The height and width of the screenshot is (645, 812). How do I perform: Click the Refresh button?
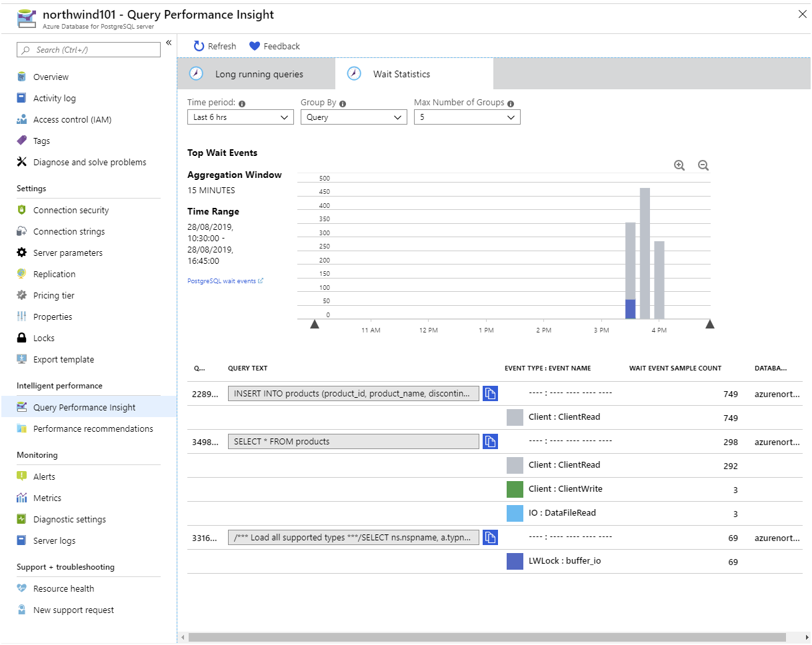[x=215, y=46]
